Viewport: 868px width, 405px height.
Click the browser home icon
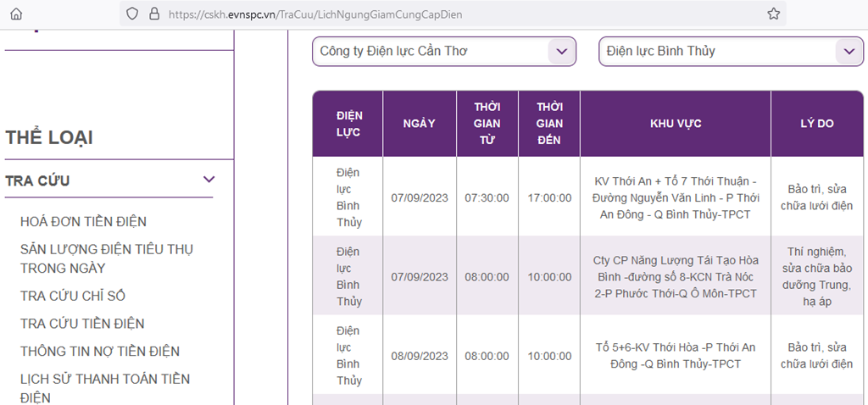pos(17,14)
